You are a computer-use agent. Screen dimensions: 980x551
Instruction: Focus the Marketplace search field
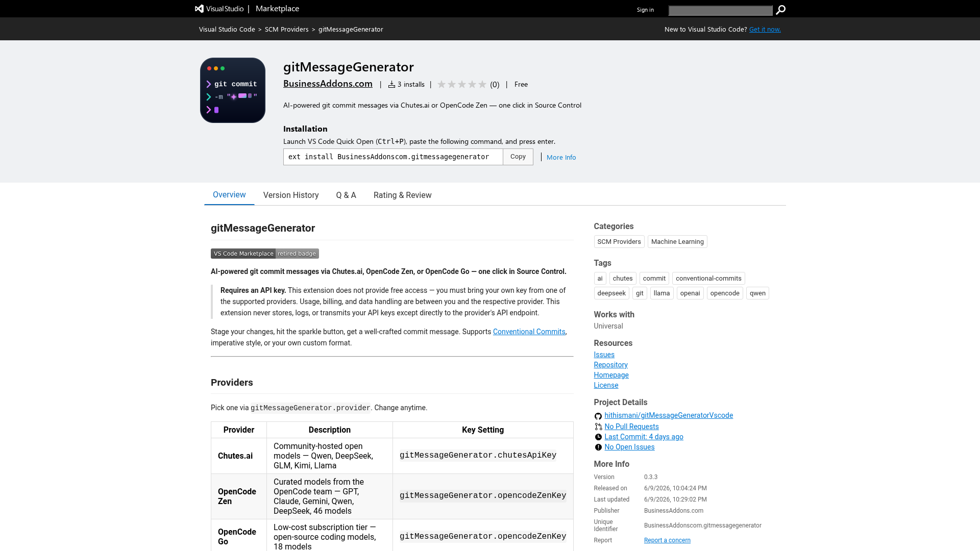coord(720,10)
